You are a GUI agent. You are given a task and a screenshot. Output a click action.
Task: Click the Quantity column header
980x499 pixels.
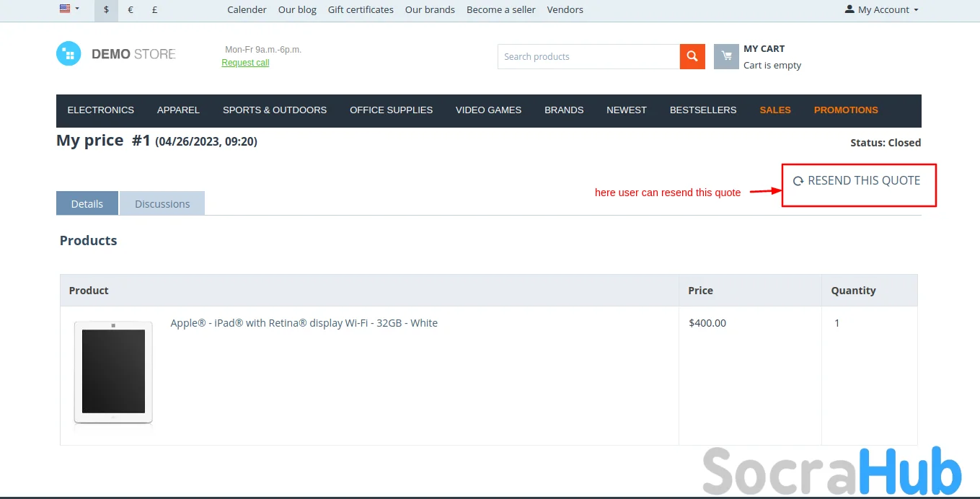pos(853,291)
